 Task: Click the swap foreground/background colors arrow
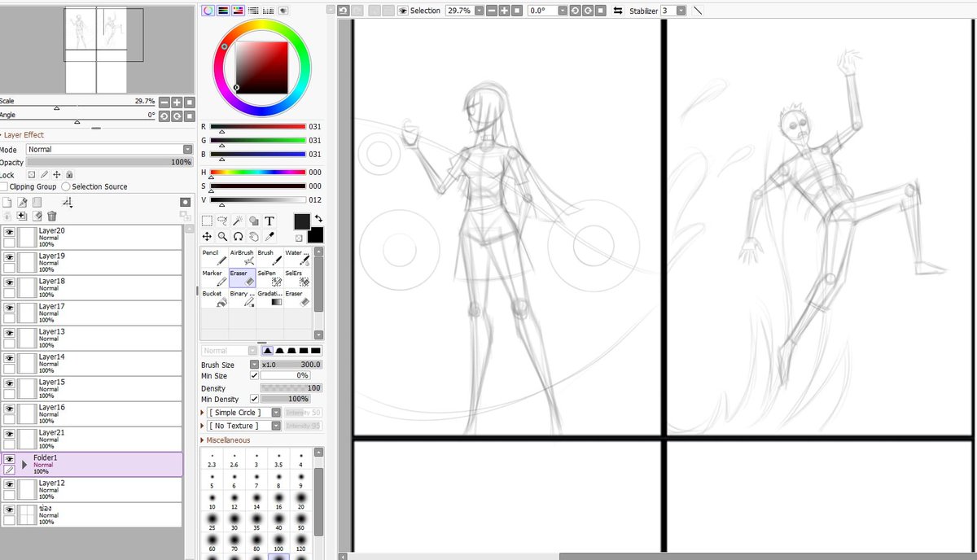click(319, 217)
